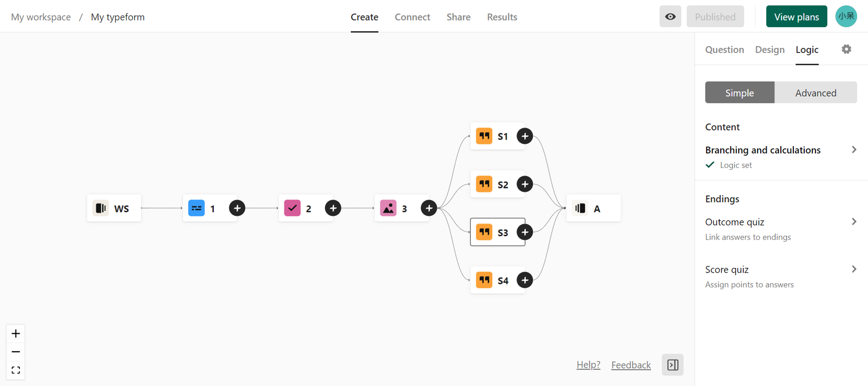Open the Feedback link

click(631, 365)
